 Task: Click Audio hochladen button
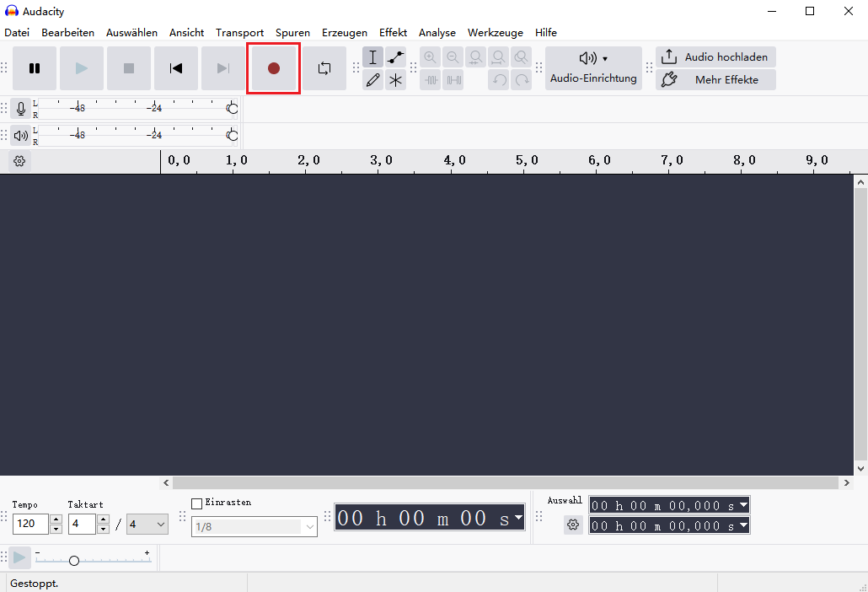coord(715,57)
